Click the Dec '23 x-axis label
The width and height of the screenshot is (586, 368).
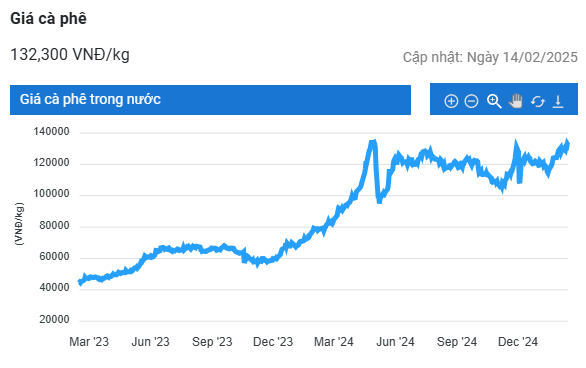coord(273,341)
